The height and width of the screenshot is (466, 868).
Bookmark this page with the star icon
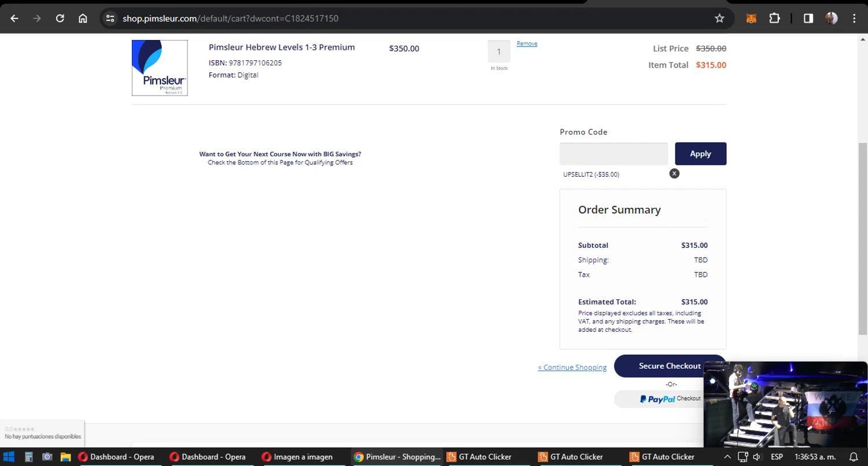click(x=719, y=19)
